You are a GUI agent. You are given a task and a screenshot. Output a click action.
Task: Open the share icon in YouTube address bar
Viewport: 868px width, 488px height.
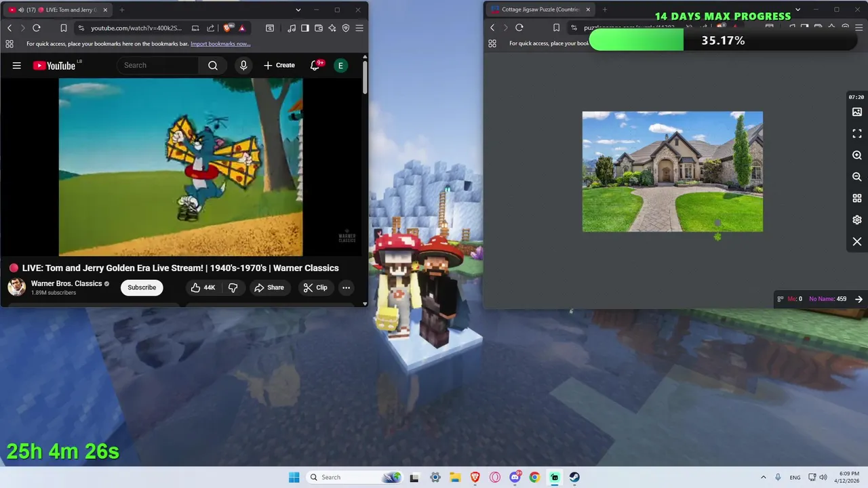pyautogui.click(x=210, y=28)
